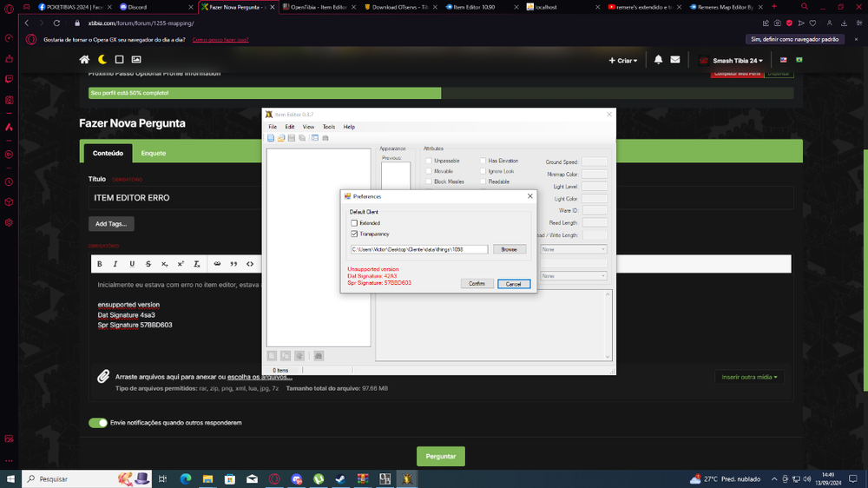
Task: Enable the Extended checkbox in Preferences
Action: [x=354, y=223]
